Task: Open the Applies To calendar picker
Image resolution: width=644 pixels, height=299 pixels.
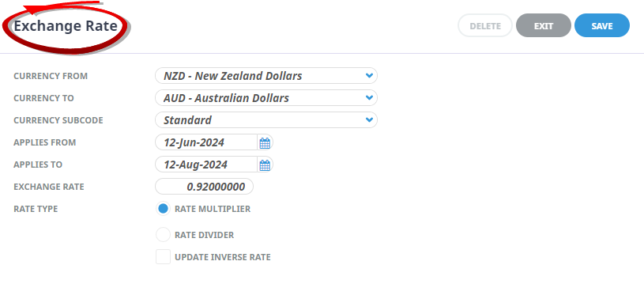Action: 265,165
